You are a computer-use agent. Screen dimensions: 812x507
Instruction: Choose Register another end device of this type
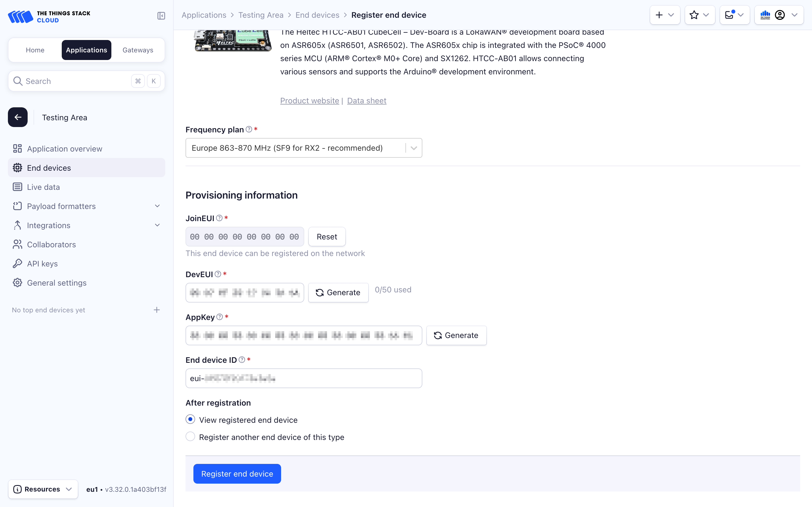[190, 436]
